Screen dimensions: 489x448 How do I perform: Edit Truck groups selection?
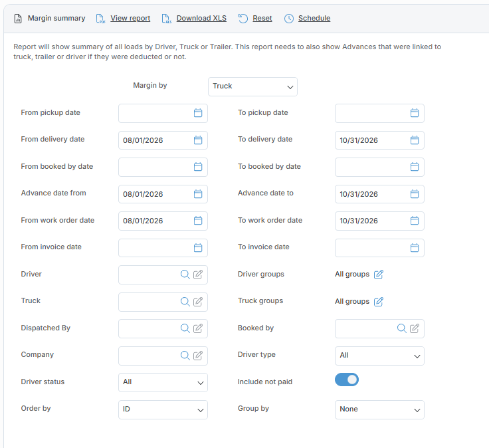pyautogui.click(x=378, y=302)
